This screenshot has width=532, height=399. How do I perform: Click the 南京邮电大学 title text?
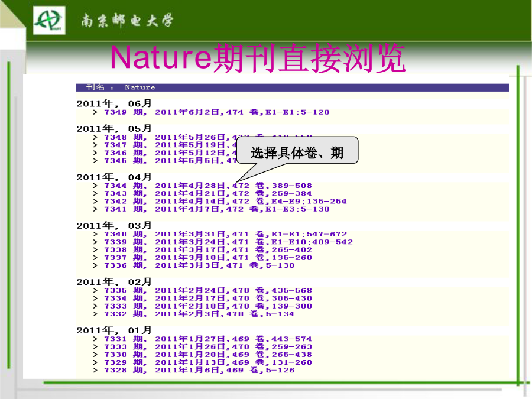(127, 20)
